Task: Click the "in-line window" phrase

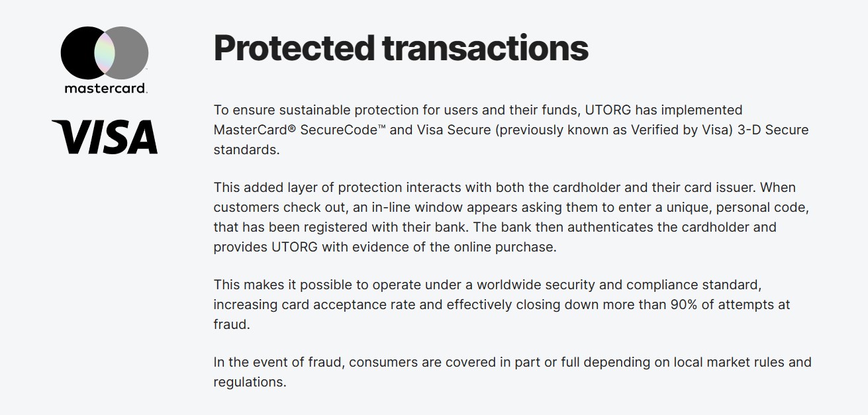Action: (401, 207)
